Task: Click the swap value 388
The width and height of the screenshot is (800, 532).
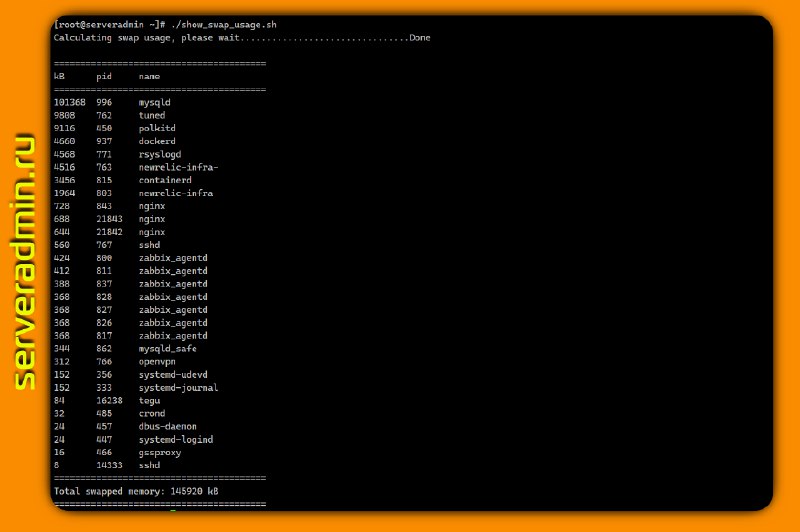Action: (62, 284)
